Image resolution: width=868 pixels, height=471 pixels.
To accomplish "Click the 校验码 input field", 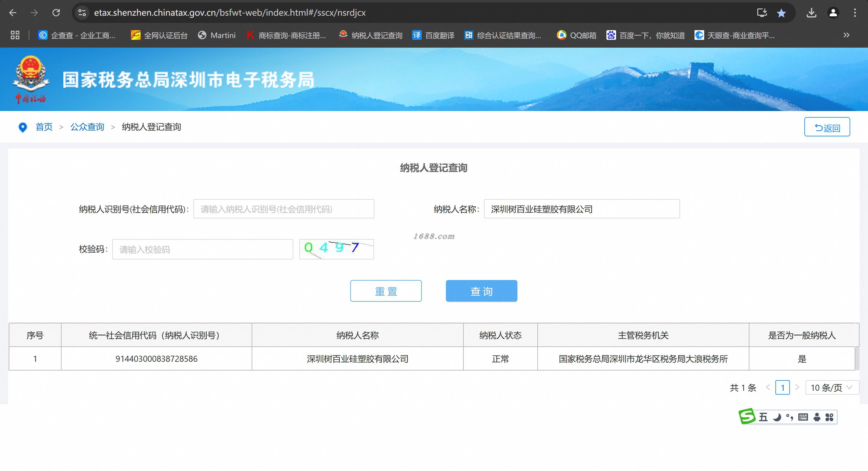I will (x=202, y=249).
